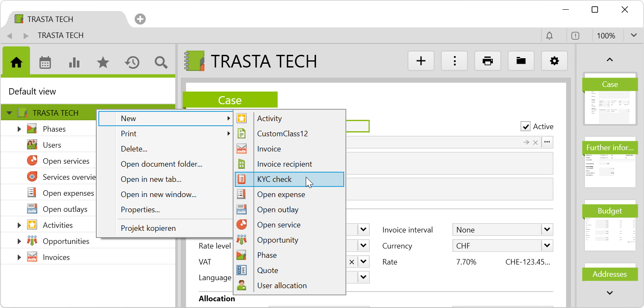The height and width of the screenshot is (308, 644).
Task: Click the search magnifier icon
Action: click(161, 62)
